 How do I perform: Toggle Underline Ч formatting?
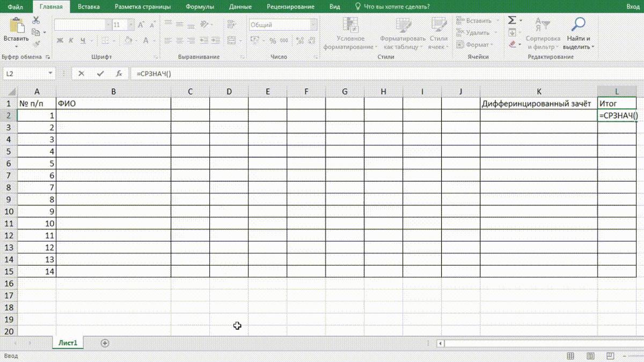(x=83, y=41)
